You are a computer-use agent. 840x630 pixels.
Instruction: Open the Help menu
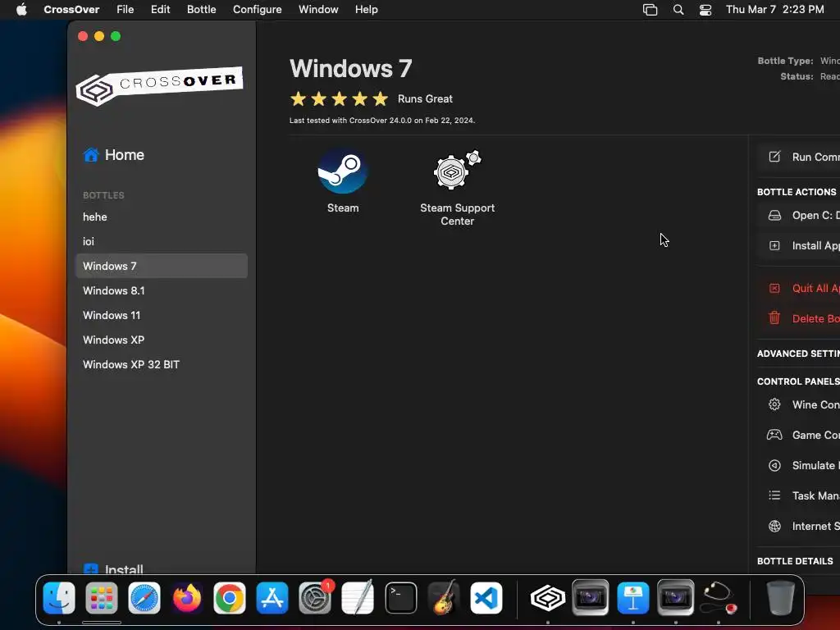pos(367,10)
